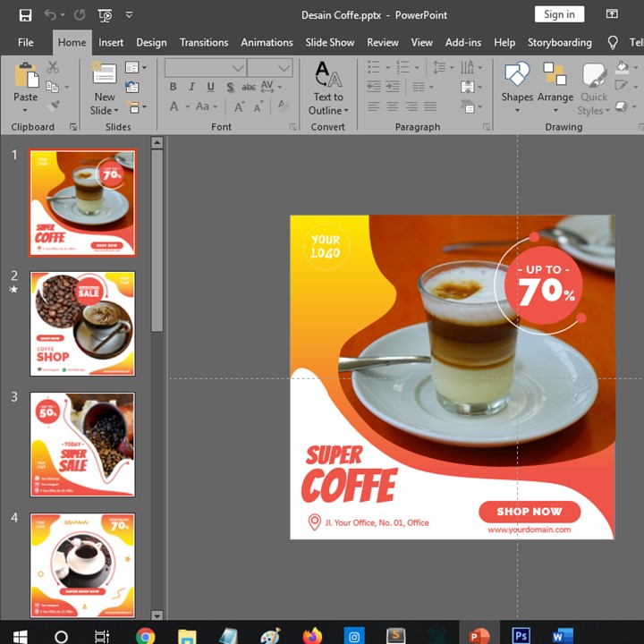
Task: Open the Transitions tab
Action: (x=204, y=42)
